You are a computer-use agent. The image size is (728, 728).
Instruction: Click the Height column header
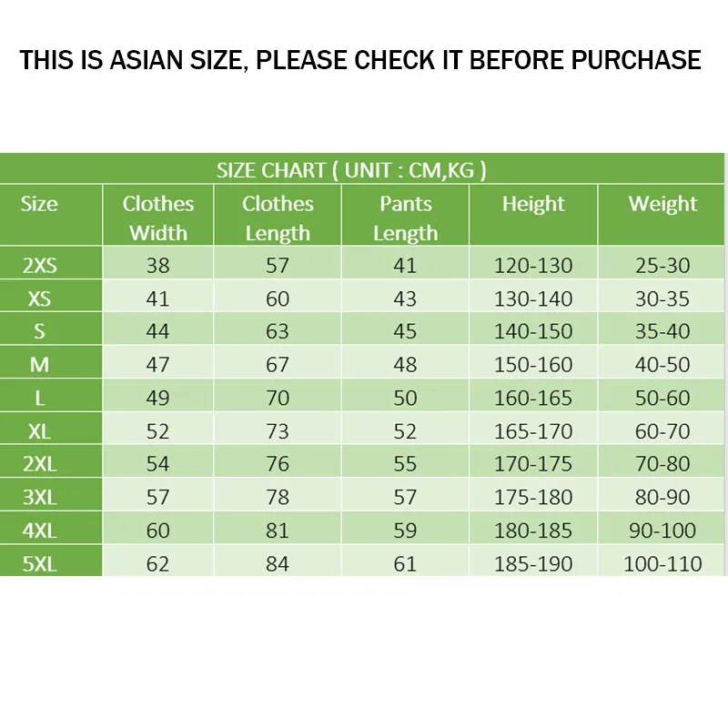point(533,204)
